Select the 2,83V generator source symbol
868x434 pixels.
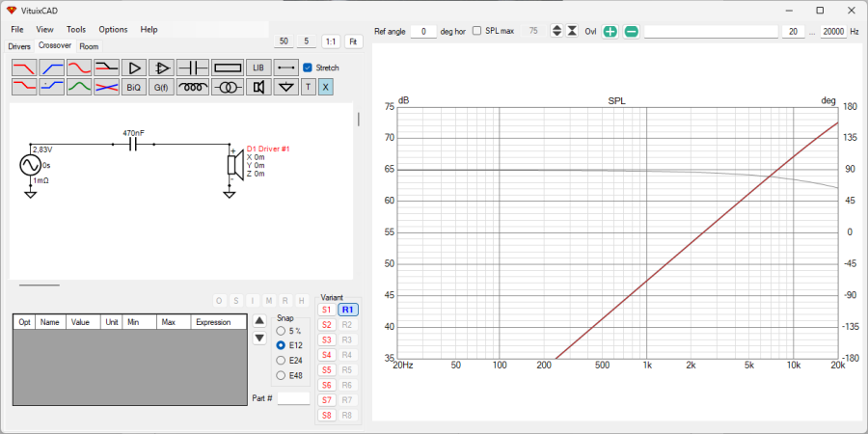pos(30,165)
